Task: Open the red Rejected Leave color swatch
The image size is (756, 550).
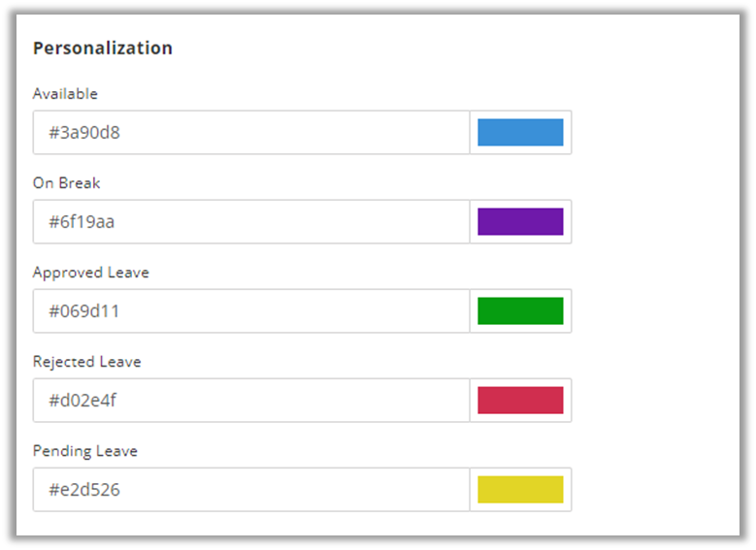Action: pos(520,400)
